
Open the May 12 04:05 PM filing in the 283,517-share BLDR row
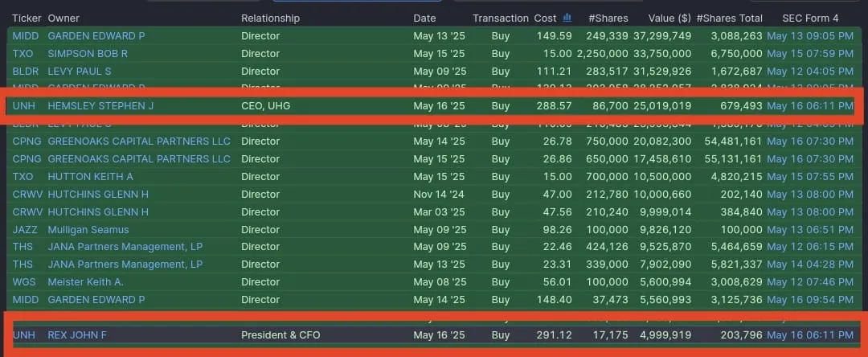pyautogui.click(x=810, y=72)
